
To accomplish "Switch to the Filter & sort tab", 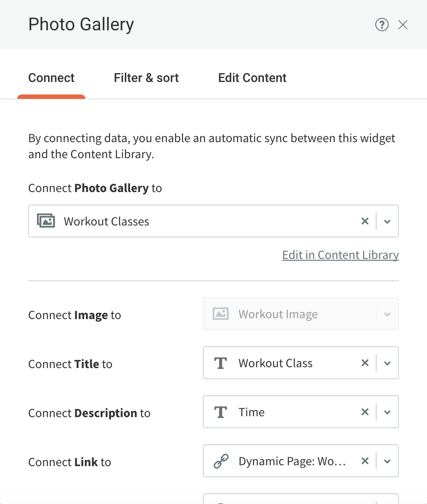I will (146, 78).
